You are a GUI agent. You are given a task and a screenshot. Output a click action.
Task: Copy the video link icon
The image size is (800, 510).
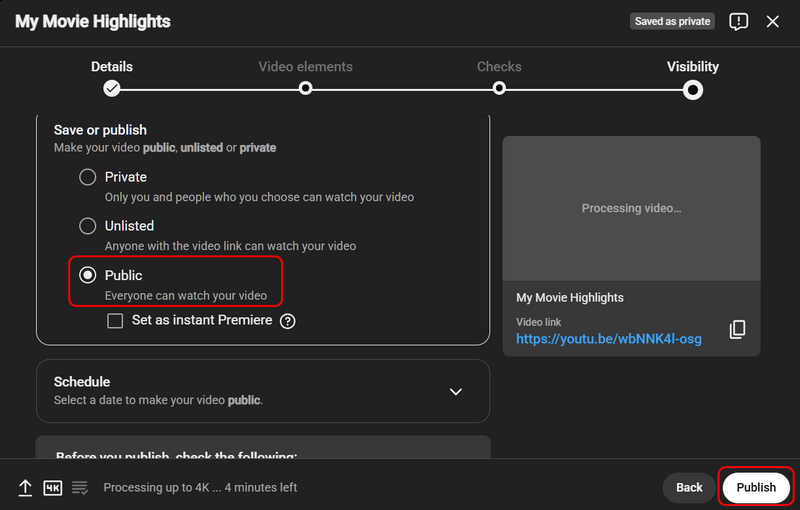tap(737, 329)
